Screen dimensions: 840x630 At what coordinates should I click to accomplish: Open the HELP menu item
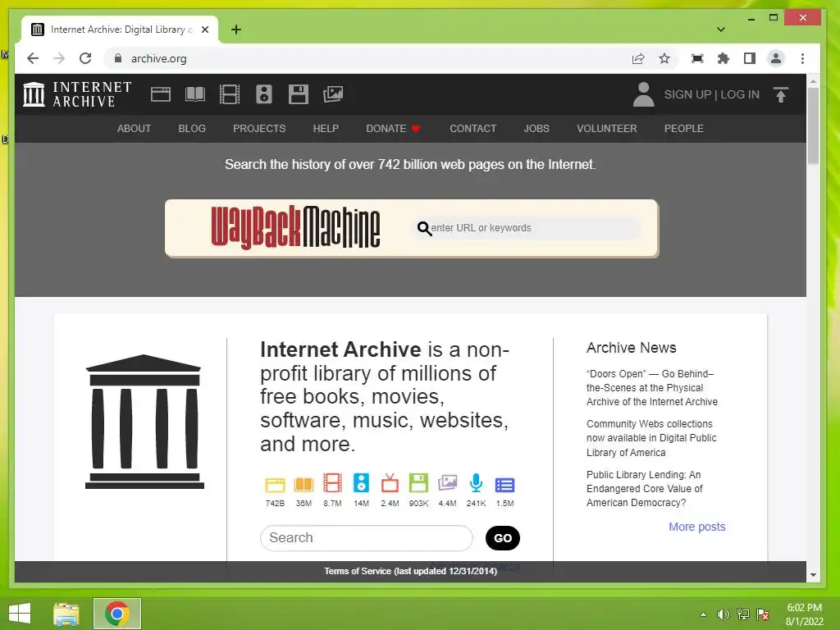[326, 129]
